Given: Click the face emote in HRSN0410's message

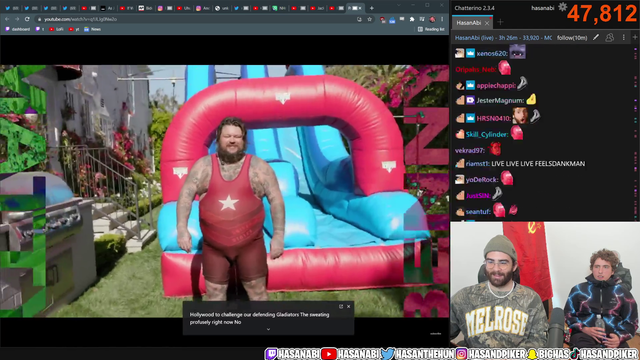Looking at the screenshot, I should pyautogui.click(x=520, y=116).
